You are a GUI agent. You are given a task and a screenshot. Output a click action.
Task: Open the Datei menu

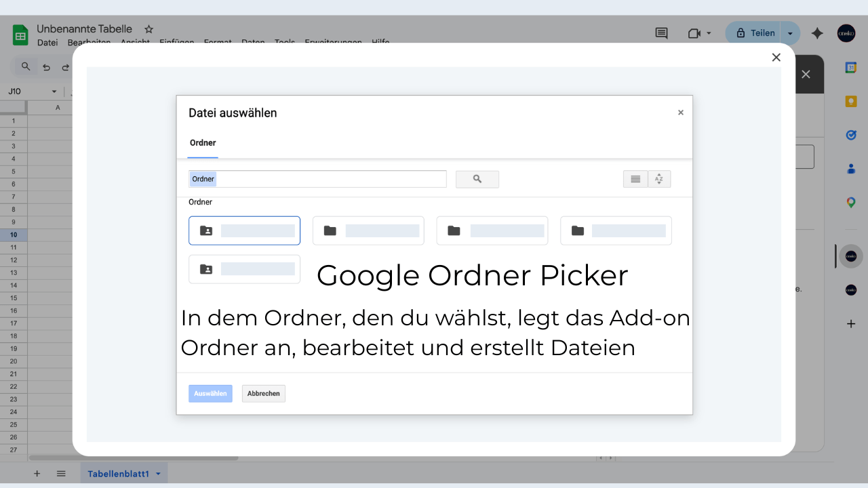tap(47, 43)
